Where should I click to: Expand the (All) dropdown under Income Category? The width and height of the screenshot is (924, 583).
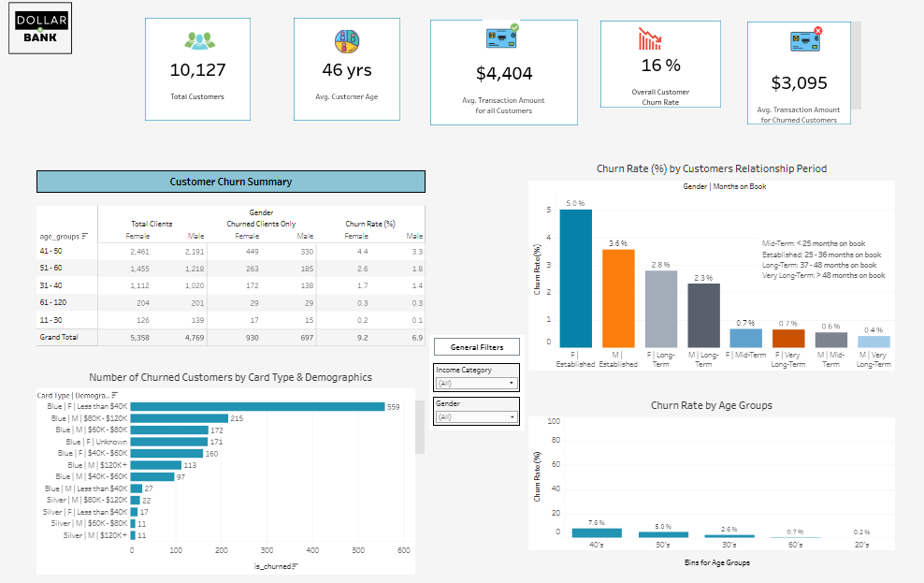click(x=513, y=382)
